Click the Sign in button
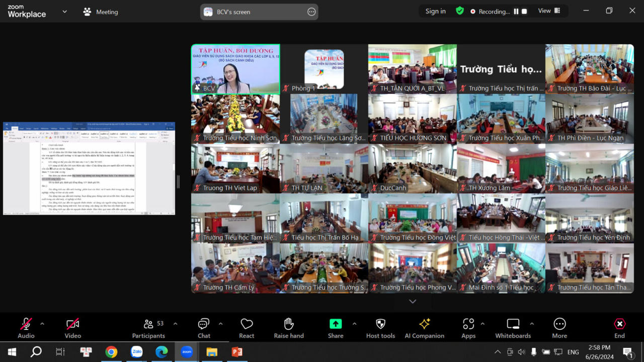The width and height of the screenshot is (644, 362). (435, 12)
